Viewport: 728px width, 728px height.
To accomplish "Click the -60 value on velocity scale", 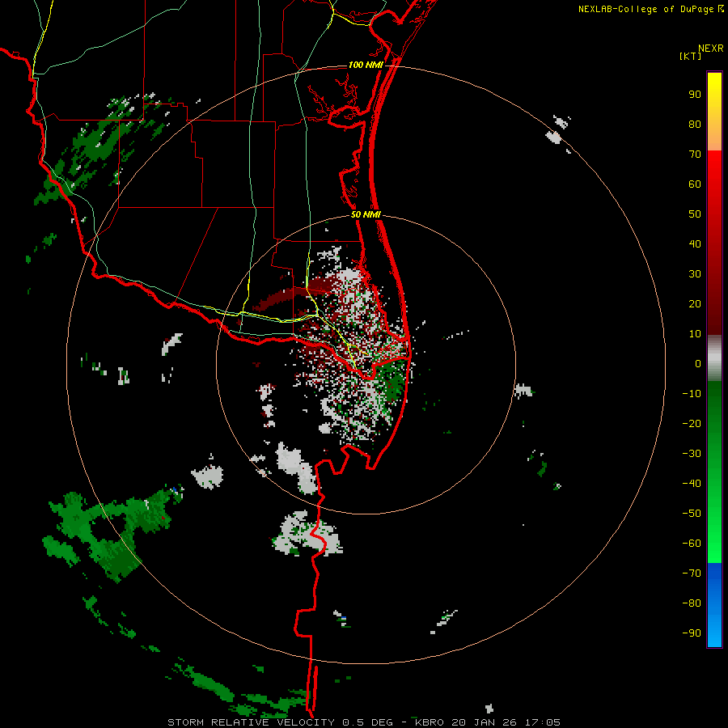I will (692, 544).
